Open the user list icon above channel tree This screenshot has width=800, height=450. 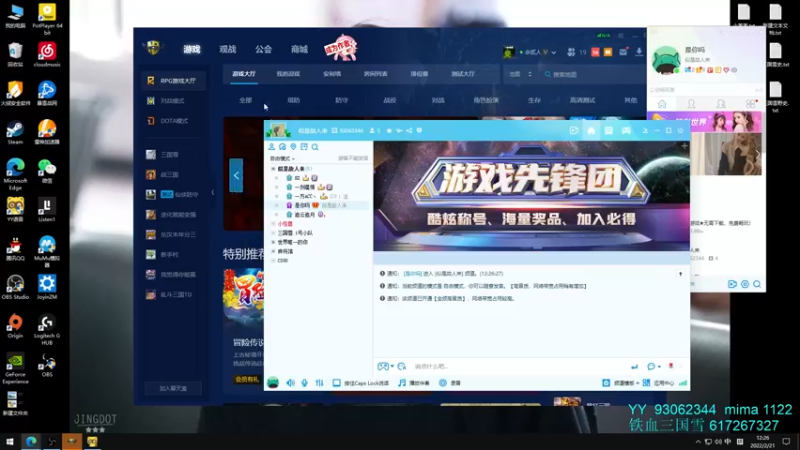tap(271, 147)
